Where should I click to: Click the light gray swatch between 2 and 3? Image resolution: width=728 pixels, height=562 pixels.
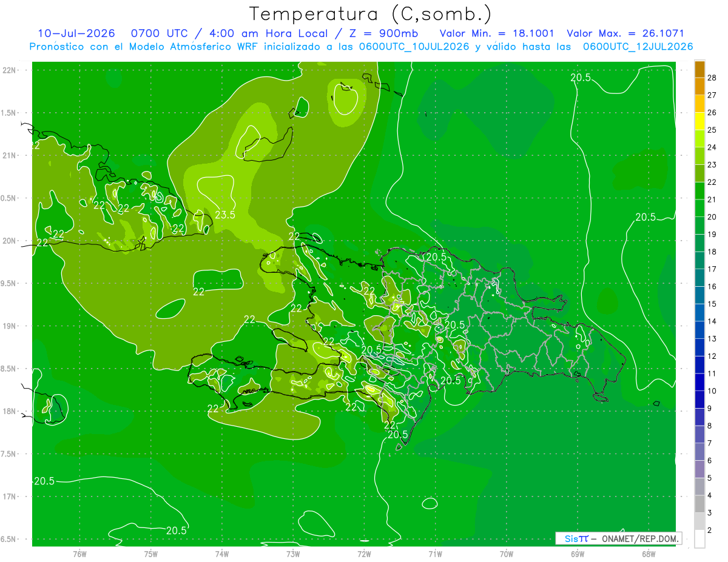tap(699, 521)
